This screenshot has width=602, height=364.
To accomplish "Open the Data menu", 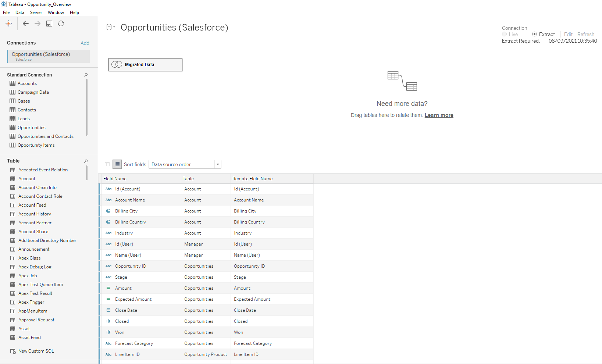I will (x=20, y=13).
